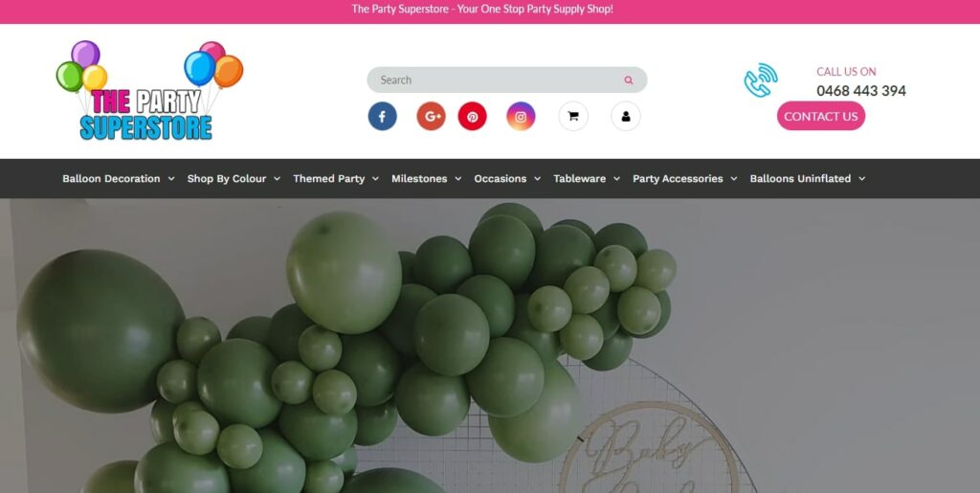The height and width of the screenshot is (493, 980).
Task: Open the Tableware menu
Action: tap(587, 179)
